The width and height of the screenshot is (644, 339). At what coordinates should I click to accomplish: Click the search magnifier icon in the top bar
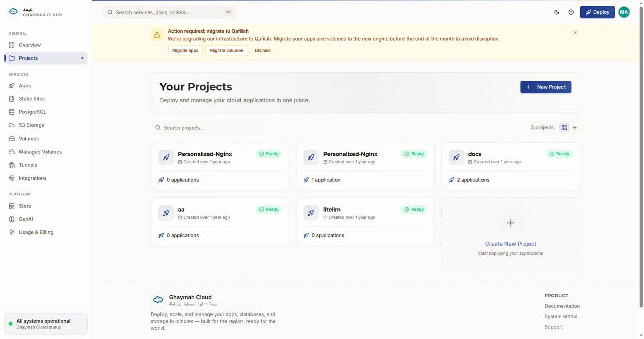point(110,12)
